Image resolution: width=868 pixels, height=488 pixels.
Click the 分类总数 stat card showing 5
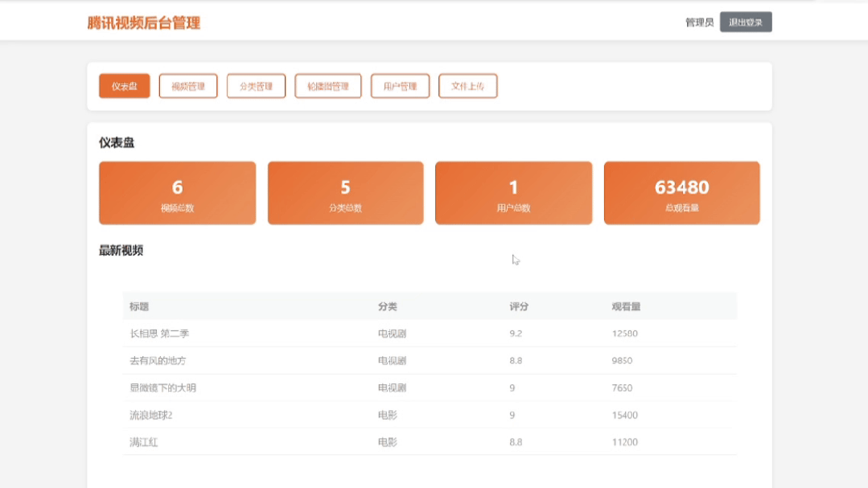point(345,193)
